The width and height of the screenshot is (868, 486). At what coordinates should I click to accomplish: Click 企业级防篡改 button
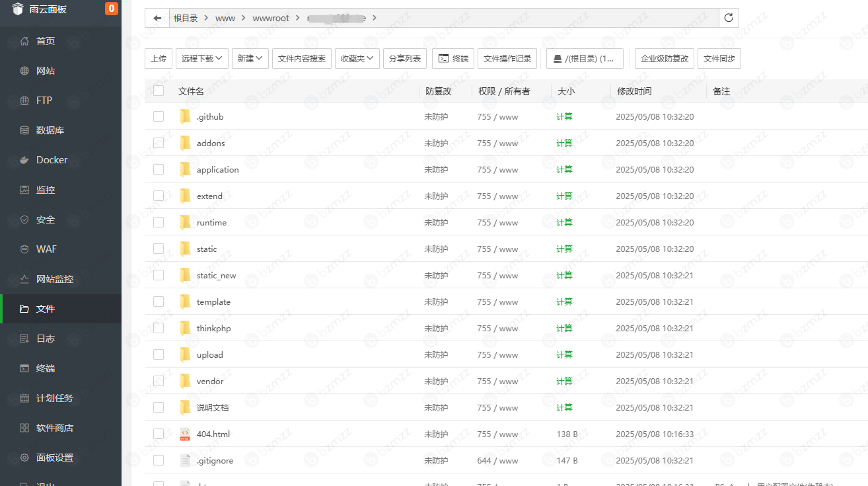(x=665, y=58)
